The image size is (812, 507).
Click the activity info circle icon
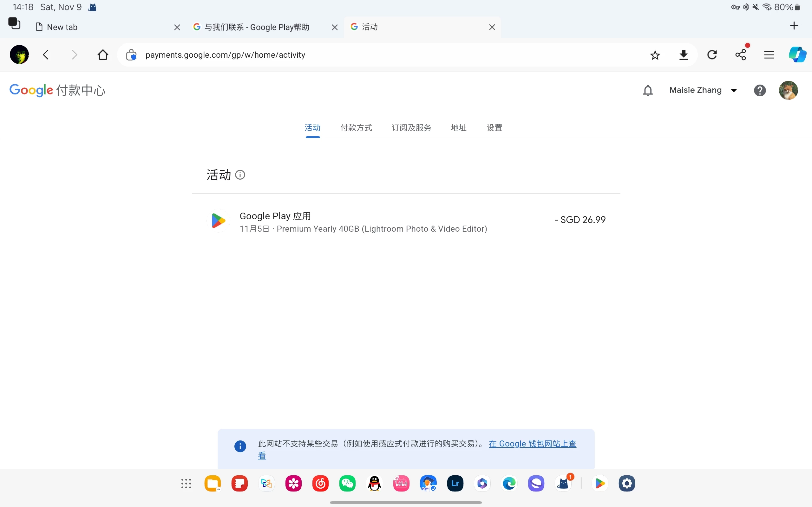click(x=240, y=175)
